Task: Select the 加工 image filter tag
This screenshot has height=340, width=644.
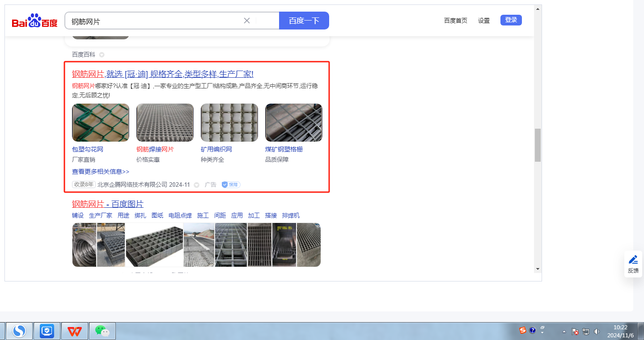Action: click(x=254, y=215)
